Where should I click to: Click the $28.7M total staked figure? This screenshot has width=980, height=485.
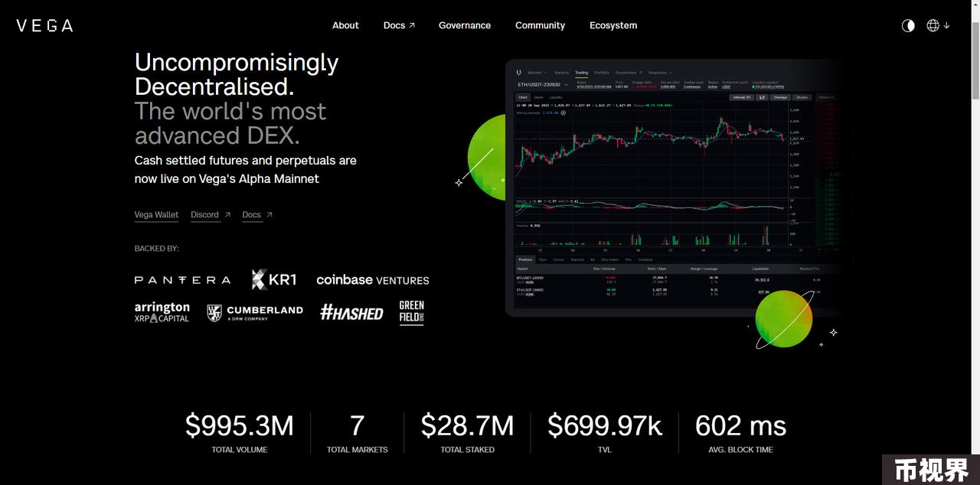click(467, 426)
